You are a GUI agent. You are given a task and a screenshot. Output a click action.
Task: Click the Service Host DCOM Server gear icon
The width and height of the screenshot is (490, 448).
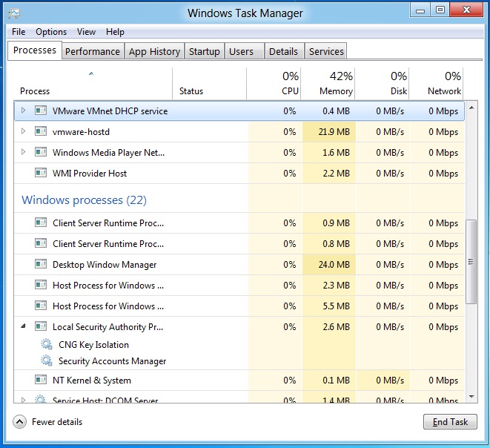coord(40,399)
